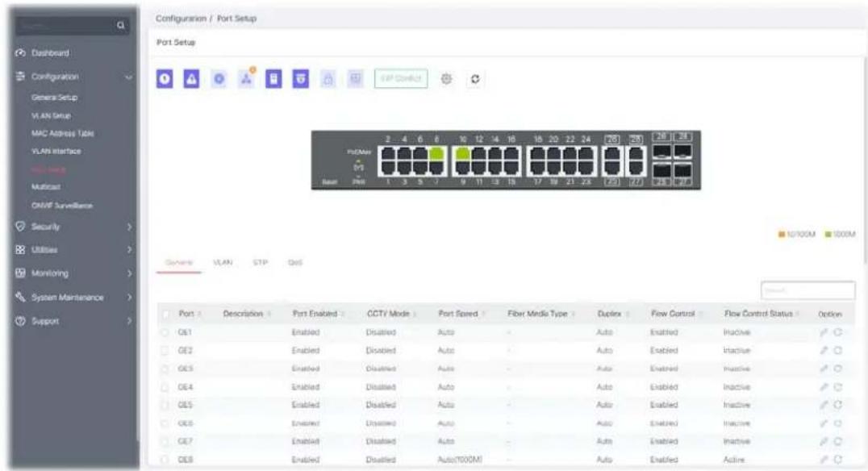This screenshot has width=868, height=471.
Task: Click the device cabinet toolbar icon
Action: click(x=273, y=79)
